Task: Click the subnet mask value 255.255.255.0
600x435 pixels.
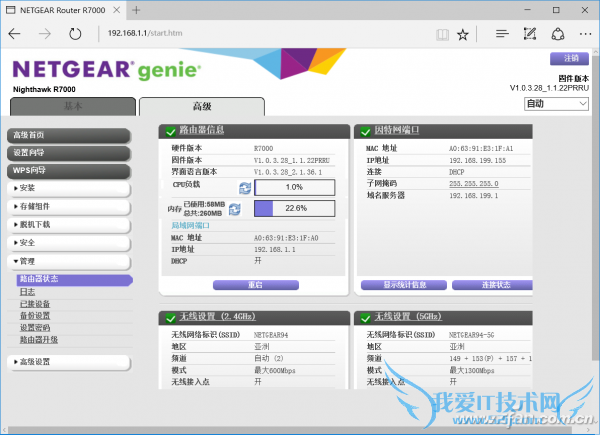Action: (474, 184)
